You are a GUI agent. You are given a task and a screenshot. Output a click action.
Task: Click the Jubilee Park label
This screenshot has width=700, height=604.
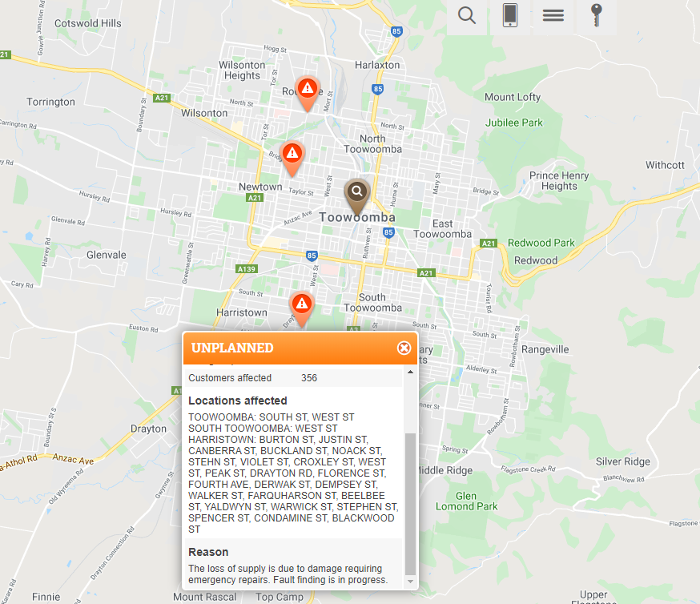click(x=514, y=123)
